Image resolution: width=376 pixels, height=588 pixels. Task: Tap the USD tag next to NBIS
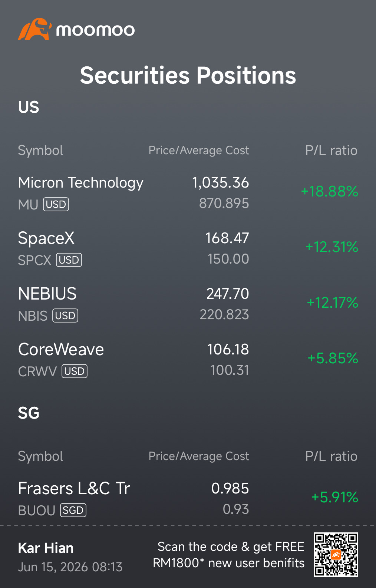pyautogui.click(x=65, y=316)
